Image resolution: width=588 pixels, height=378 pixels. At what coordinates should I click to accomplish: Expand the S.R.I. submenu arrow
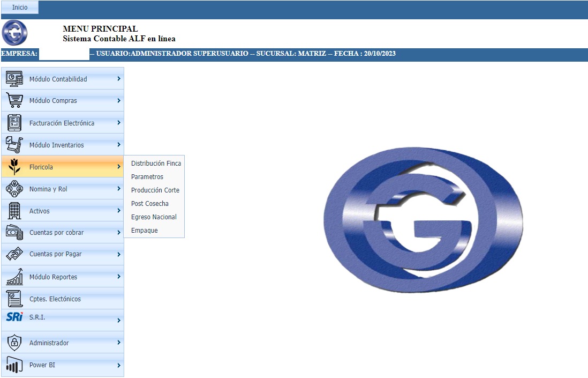(x=118, y=321)
